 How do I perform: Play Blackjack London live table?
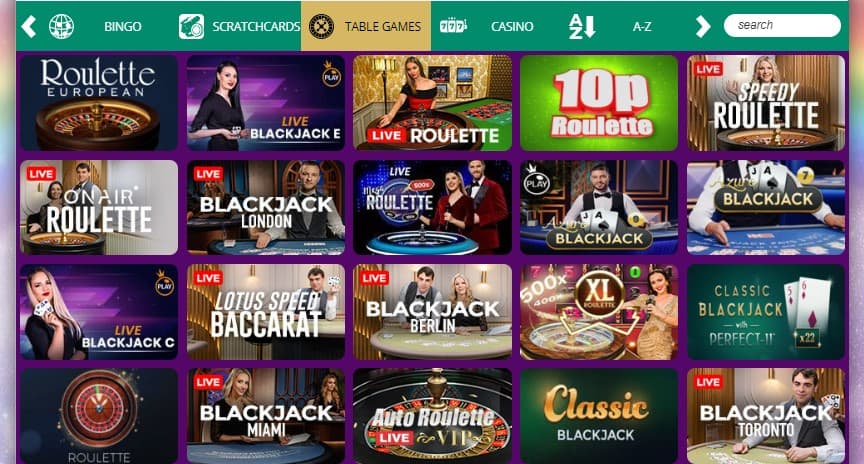(266, 207)
